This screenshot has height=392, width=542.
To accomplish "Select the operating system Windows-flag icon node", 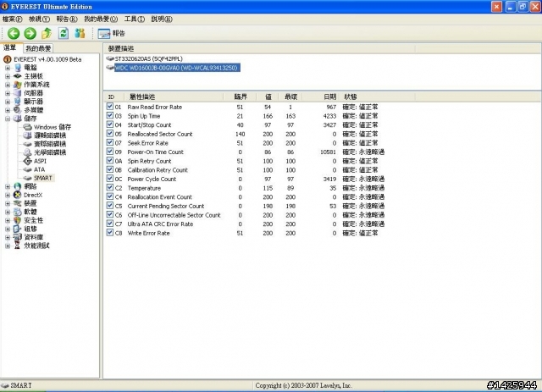I will click(17, 85).
